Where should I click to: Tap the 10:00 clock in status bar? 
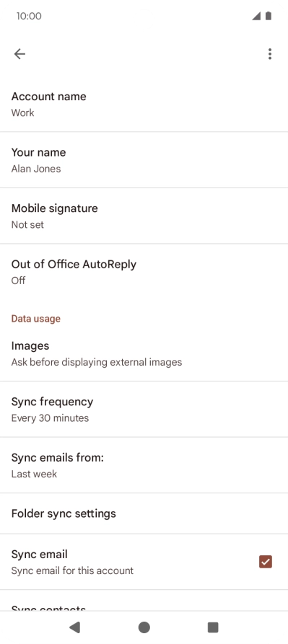(29, 16)
